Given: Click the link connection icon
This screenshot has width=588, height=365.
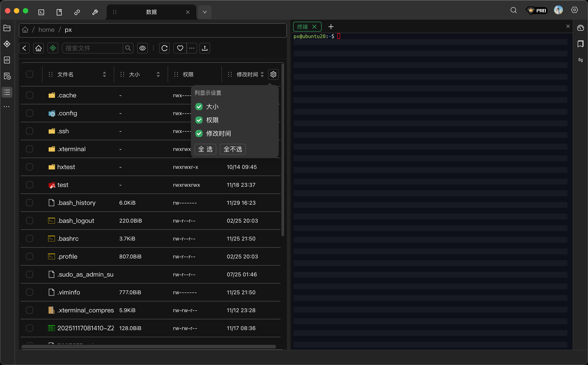Looking at the screenshot, I should 77,12.
